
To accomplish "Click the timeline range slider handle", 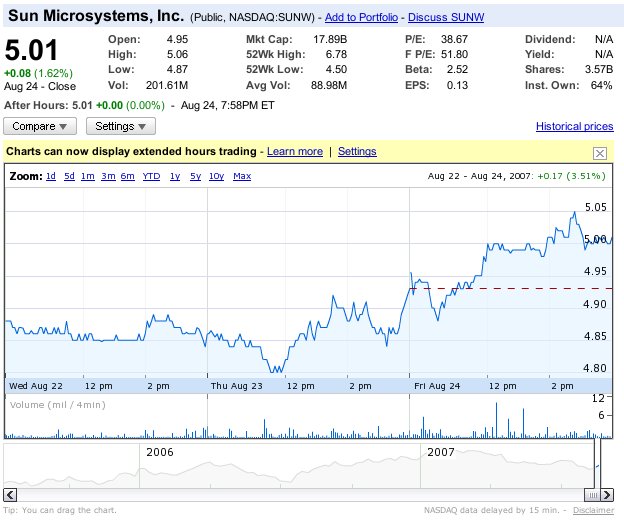I will (x=593, y=495).
